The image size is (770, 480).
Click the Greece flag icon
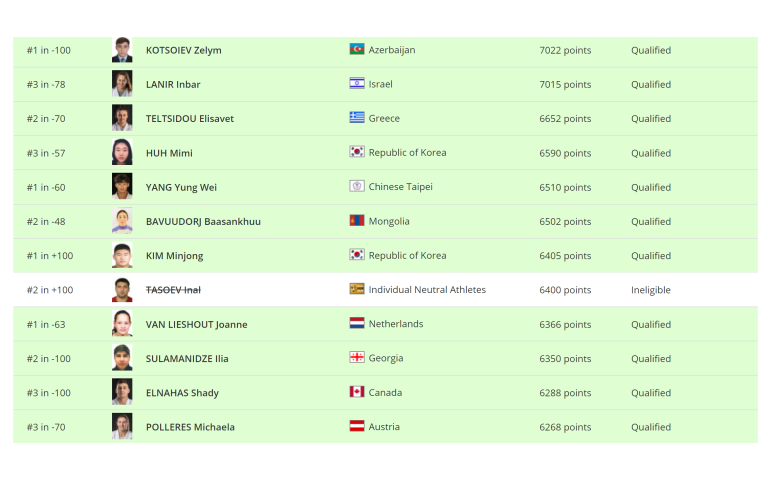(x=357, y=117)
